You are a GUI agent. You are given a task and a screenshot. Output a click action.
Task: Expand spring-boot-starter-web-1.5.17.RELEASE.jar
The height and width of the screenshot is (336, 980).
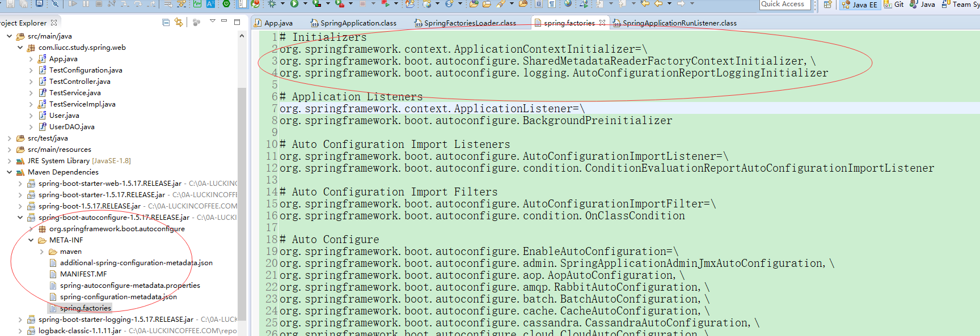pos(20,184)
